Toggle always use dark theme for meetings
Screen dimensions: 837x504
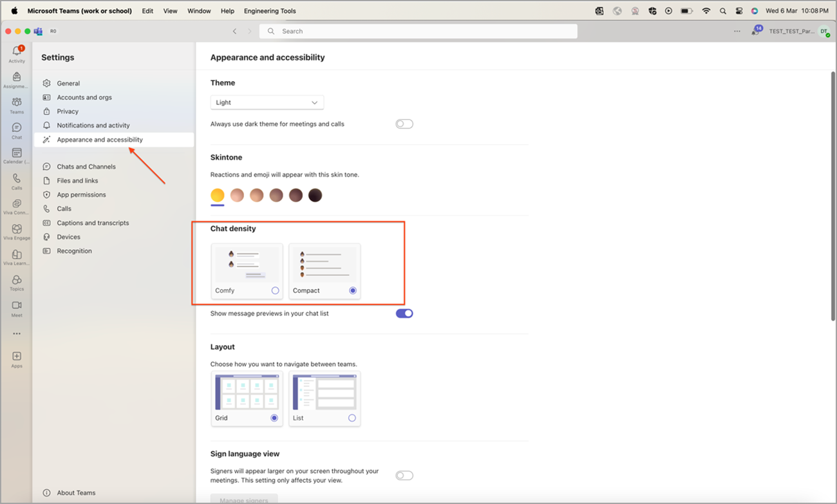(404, 124)
